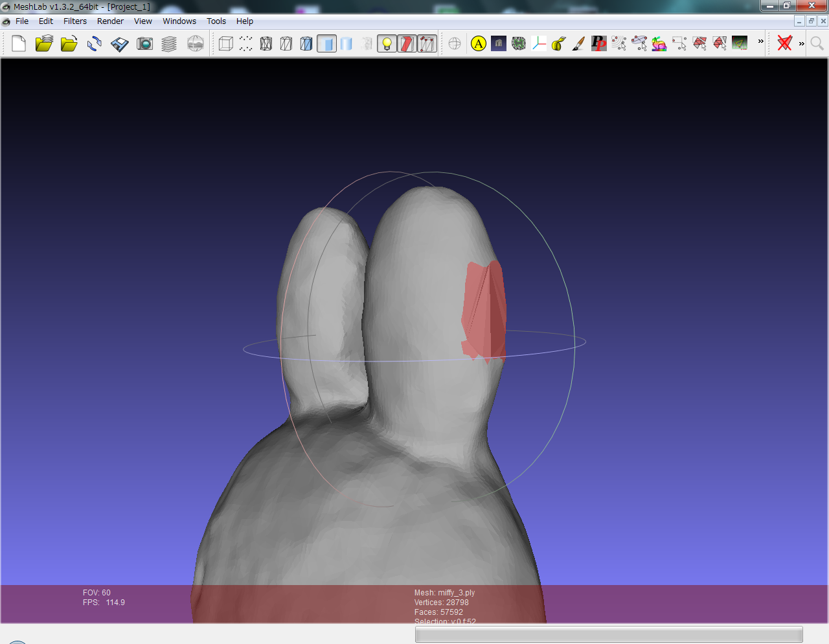829x644 pixels.
Task: Select connected component faces tool
Action: (x=720, y=43)
